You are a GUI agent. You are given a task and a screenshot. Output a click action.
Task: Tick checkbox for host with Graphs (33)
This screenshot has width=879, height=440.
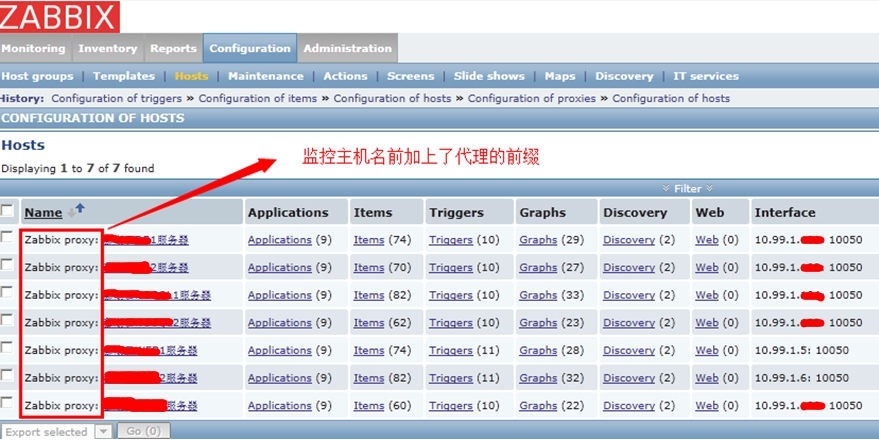click(7, 292)
